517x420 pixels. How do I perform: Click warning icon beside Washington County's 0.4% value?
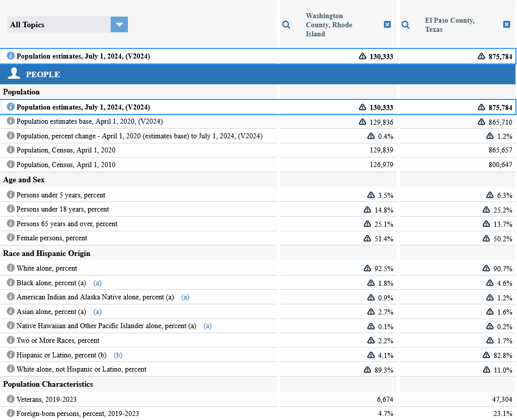click(371, 136)
